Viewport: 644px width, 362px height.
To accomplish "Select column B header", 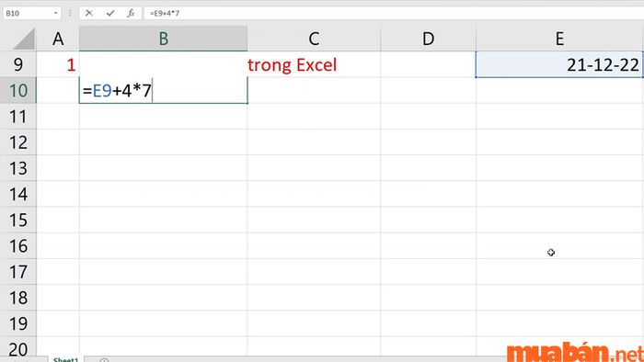I will [x=164, y=39].
